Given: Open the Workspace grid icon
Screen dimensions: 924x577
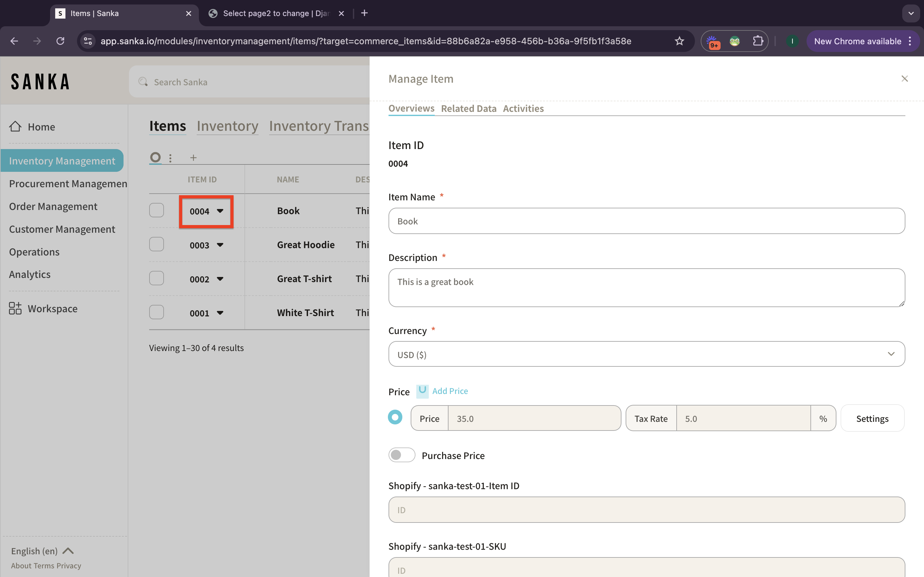Looking at the screenshot, I should tap(15, 308).
